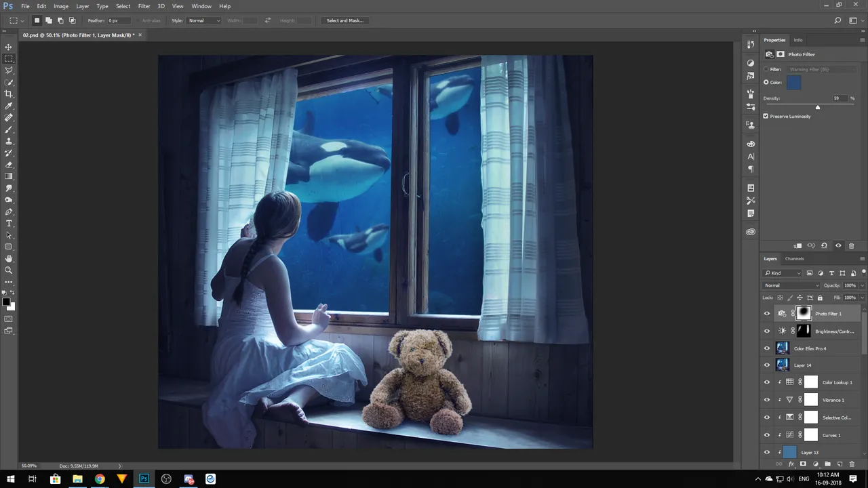Hide the Vibrance 1 layer
Screen dimensions: 868x488
[767, 400]
